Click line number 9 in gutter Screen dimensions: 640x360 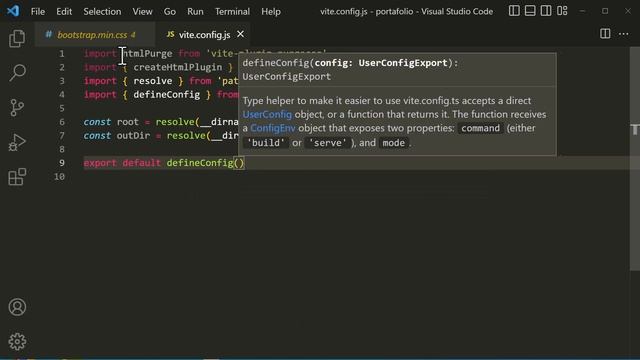pyautogui.click(x=62, y=163)
